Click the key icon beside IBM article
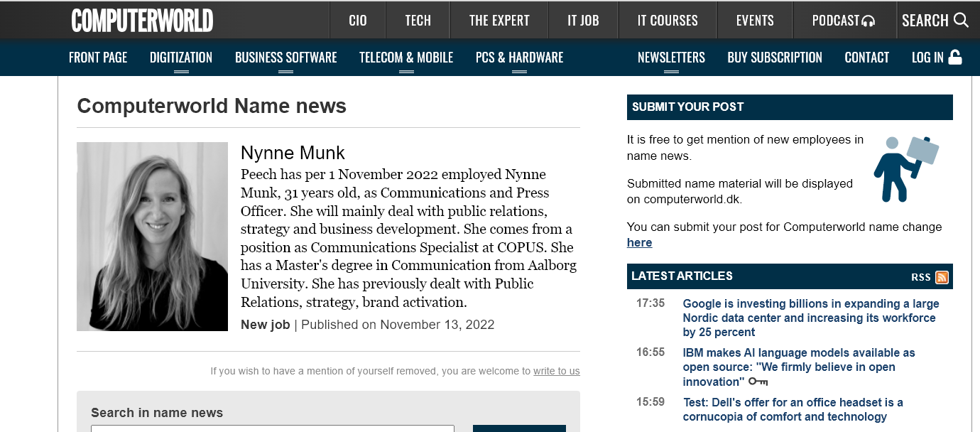Image resolution: width=980 pixels, height=432 pixels. [758, 382]
